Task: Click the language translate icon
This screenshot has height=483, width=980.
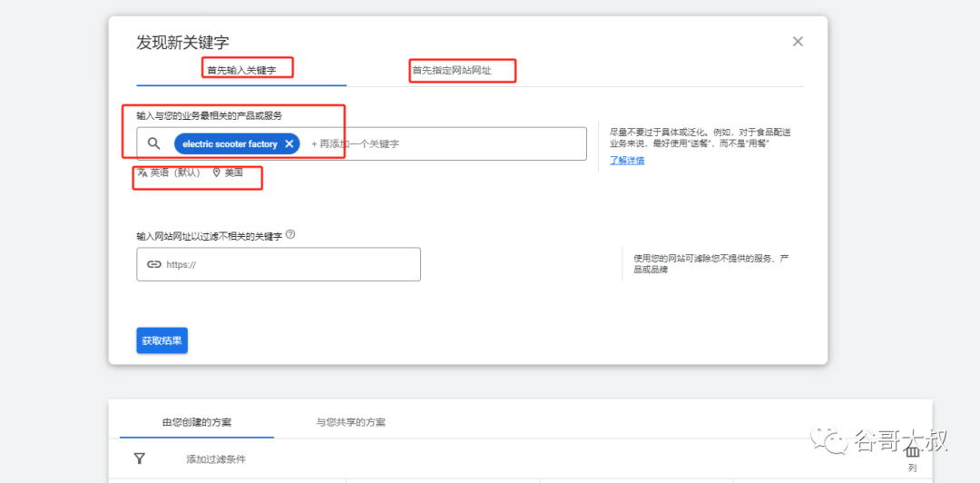Action: [x=142, y=172]
